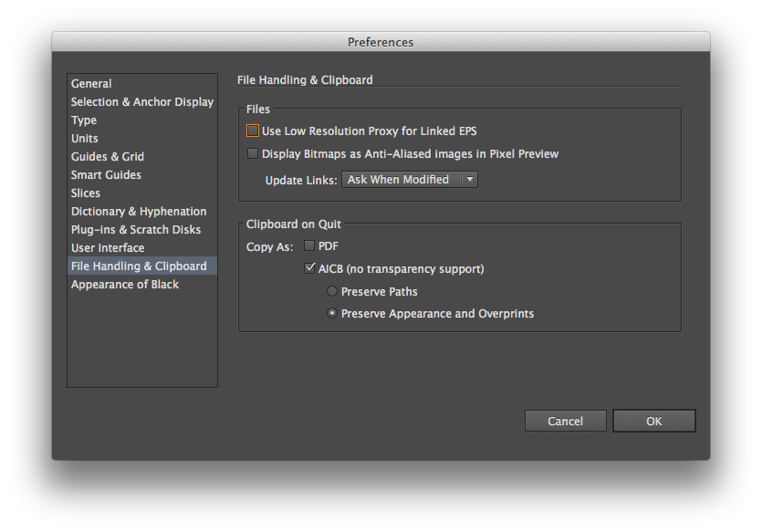Viewport: 762px width, 532px height.
Task: Confirm preferences with the OK button
Action: [653, 421]
